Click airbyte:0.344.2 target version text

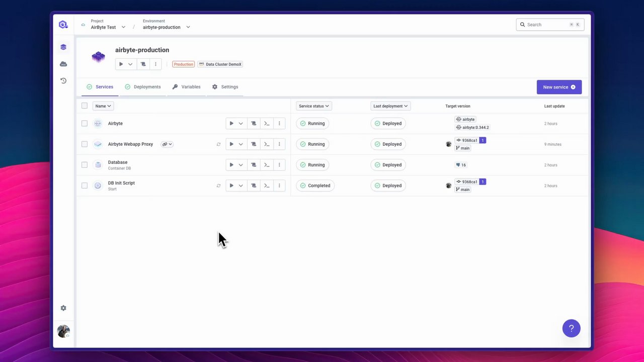tap(472, 128)
